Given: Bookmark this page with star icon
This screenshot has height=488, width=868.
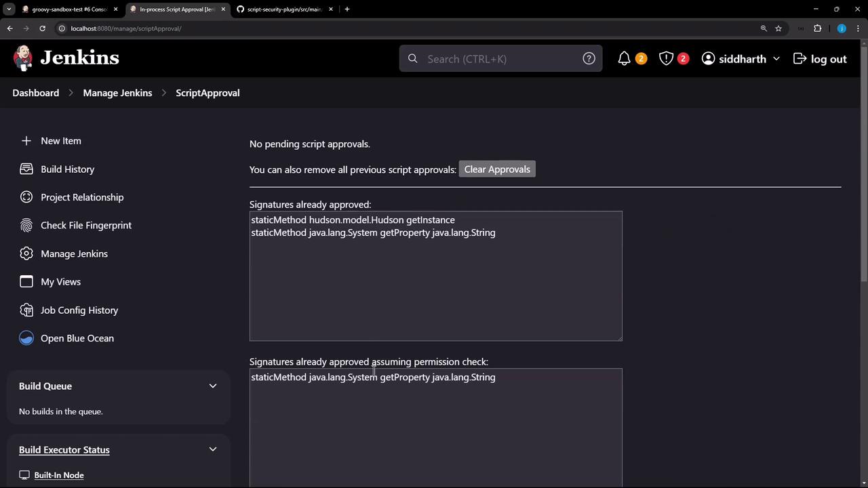Looking at the screenshot, I should click(778, 28).
